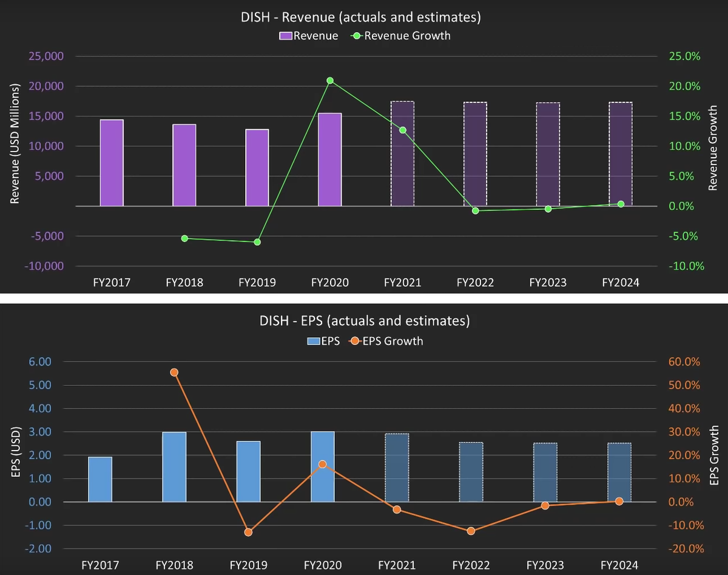The height and width of the screenshot is (575, 728).
Task: Click the FY2018 revenue growth data point
Action: [184, 238]
